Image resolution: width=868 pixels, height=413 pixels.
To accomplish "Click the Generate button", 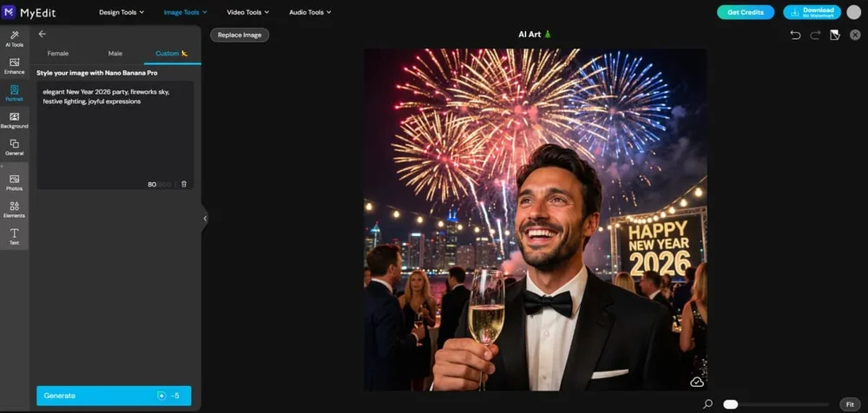I will click(x=114, y=396).
